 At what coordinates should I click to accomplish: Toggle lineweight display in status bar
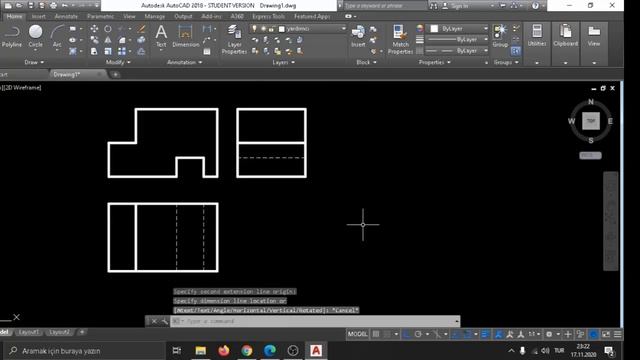pos(485,334)
